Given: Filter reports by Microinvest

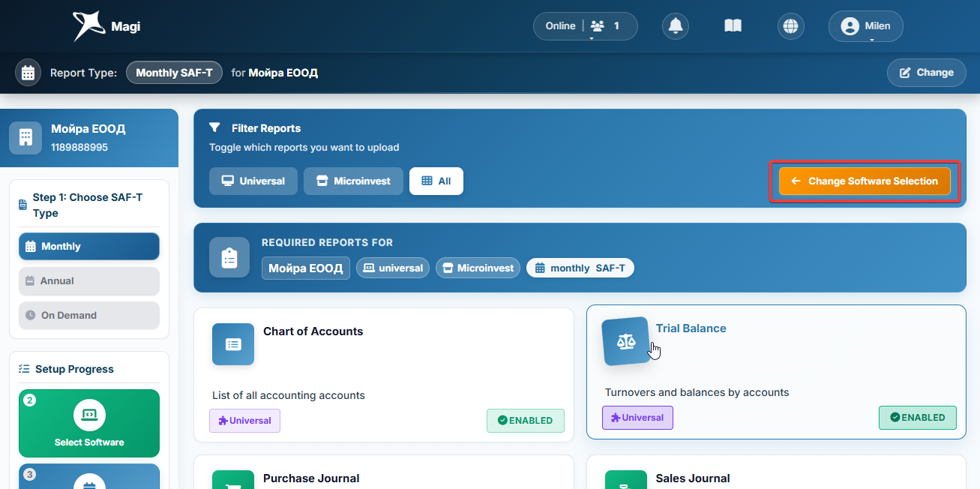Looking at the screenshot, I should 353,181.
